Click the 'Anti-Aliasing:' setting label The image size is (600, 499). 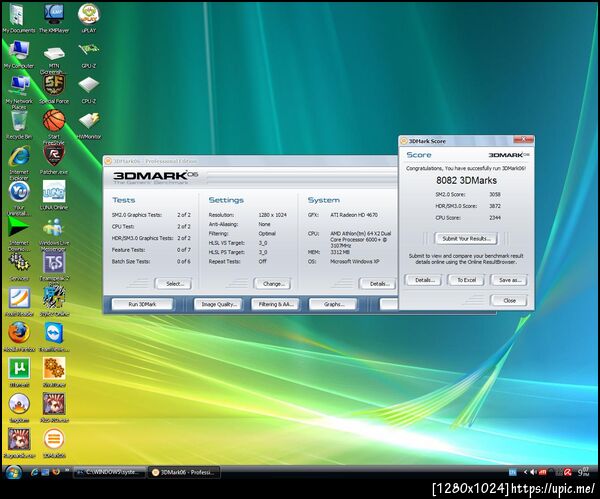click(x=223, y=224)
